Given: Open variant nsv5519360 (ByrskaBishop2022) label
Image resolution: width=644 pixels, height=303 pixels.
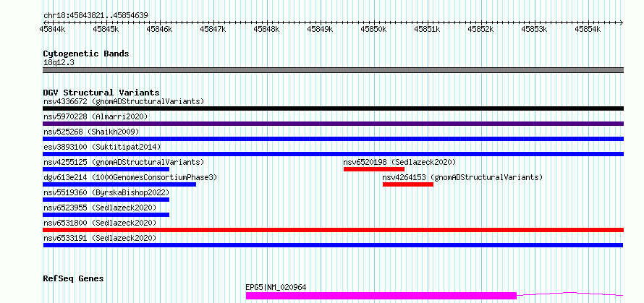Looking at the screenshot, I should [x=106, y=192].
